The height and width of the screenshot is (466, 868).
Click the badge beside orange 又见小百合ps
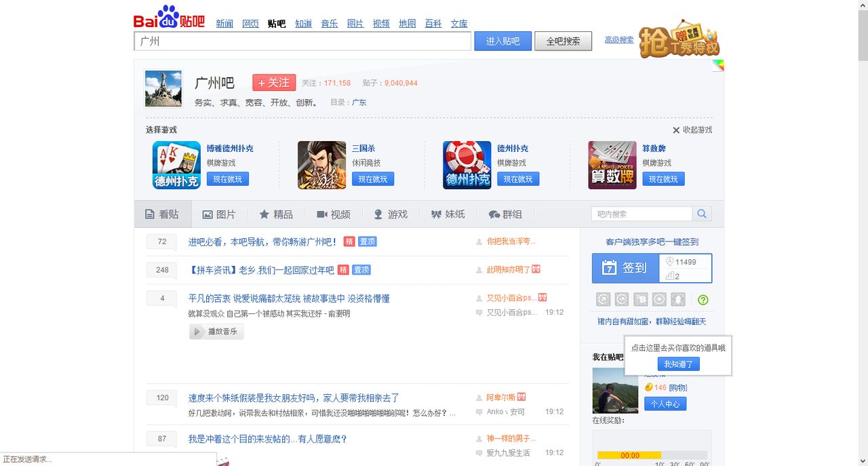(x=542, y=297)
